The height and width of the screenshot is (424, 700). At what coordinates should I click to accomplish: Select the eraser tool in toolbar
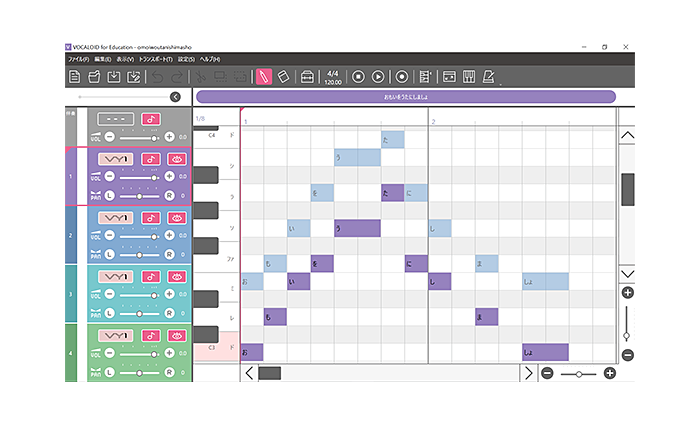(x=284, y=77)
